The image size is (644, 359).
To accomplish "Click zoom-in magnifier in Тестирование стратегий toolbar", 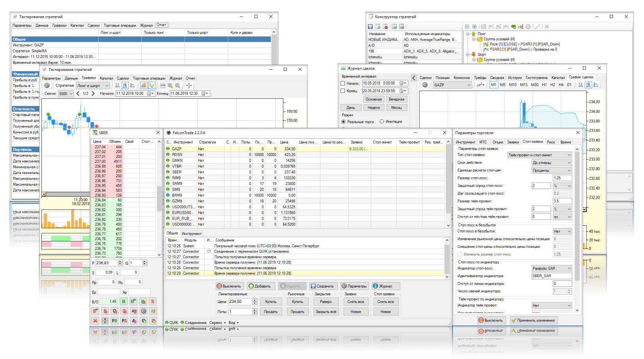I will pos(170,85).
